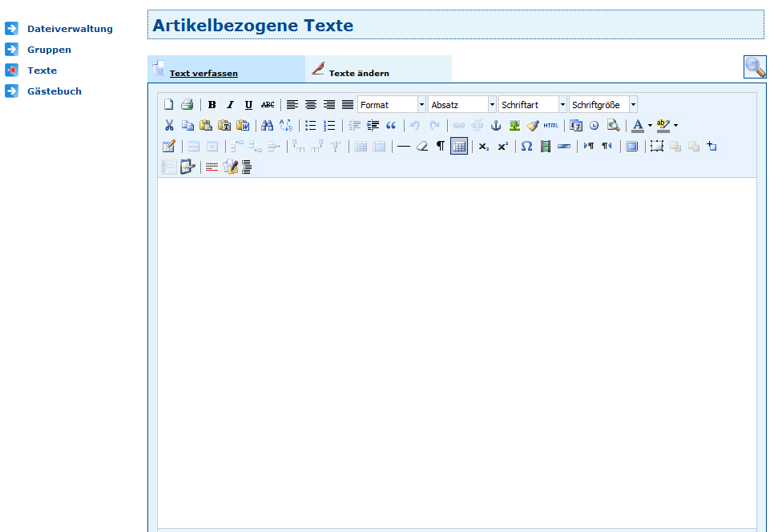Click the cut scissors icon
This screenshot has height=532, width=770.
point(169,125)
